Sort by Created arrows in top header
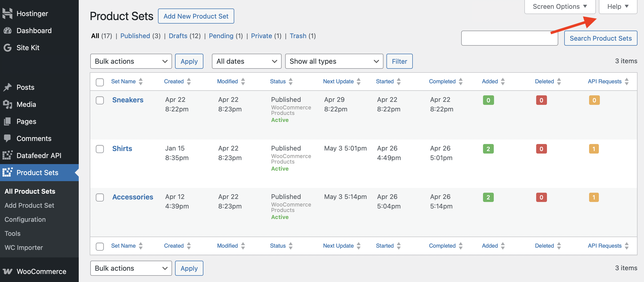This screenshot has height=282, width=644. 189,82
